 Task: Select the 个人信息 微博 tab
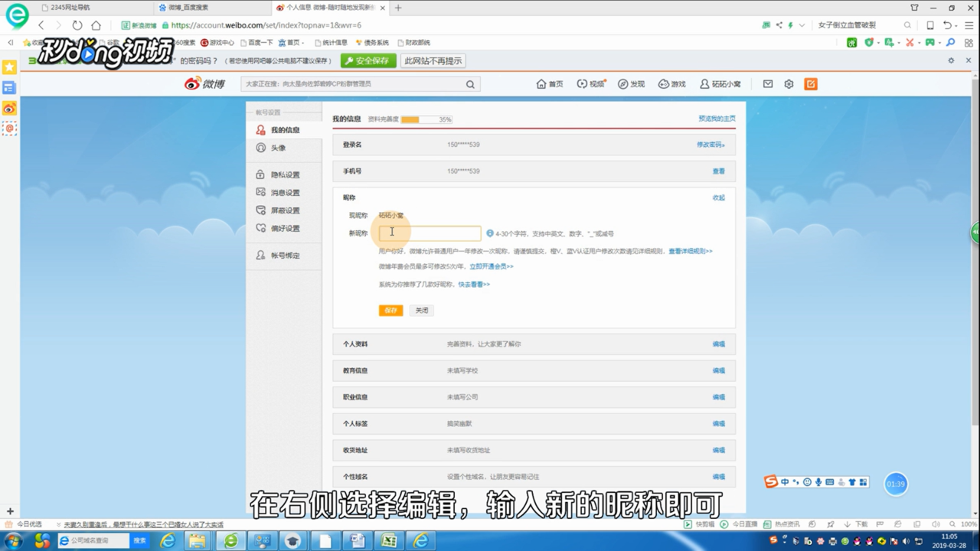330,8
